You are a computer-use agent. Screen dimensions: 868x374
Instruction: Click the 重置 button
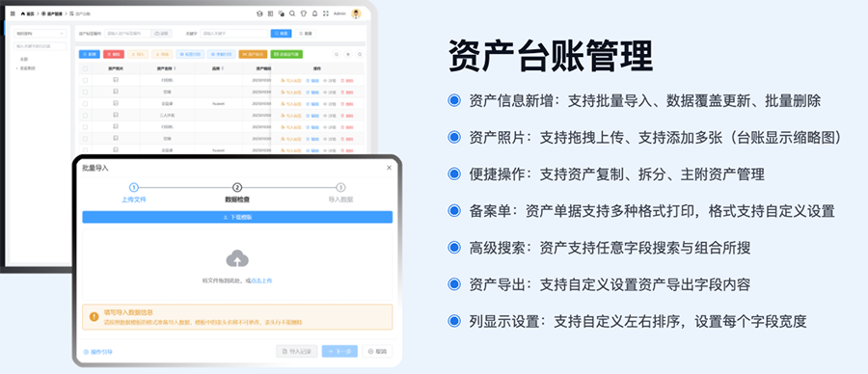(x=306, y=33)
